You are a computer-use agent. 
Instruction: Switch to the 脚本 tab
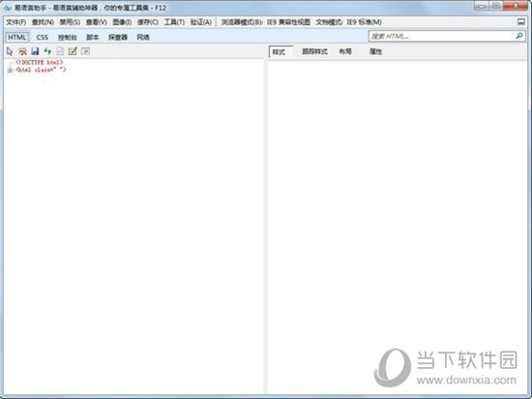tap(93, 37)
